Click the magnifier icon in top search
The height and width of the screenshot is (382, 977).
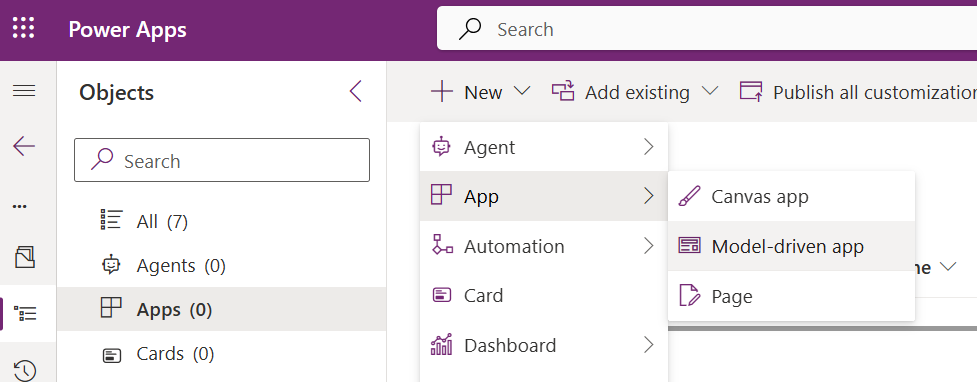point(470,29)
